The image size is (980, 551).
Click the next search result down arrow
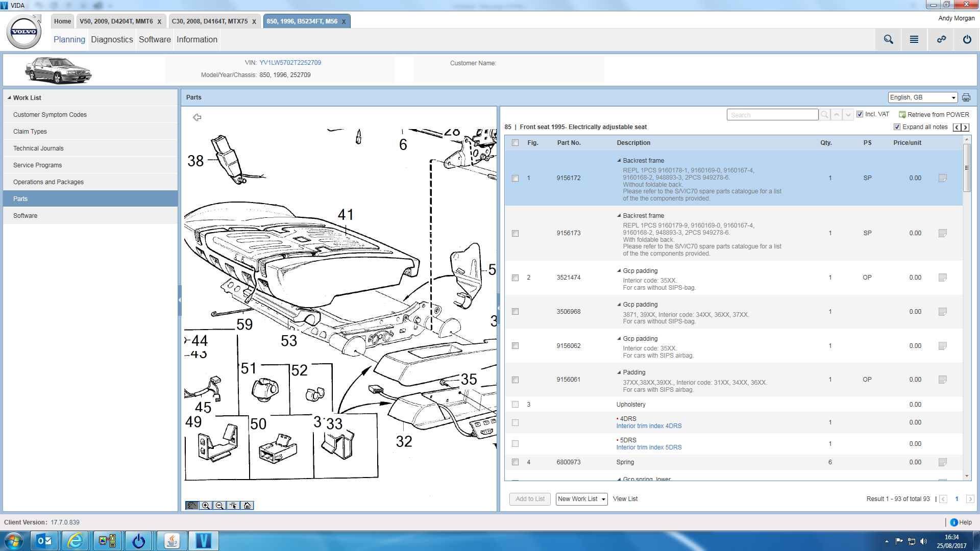(x=848, y=115)
